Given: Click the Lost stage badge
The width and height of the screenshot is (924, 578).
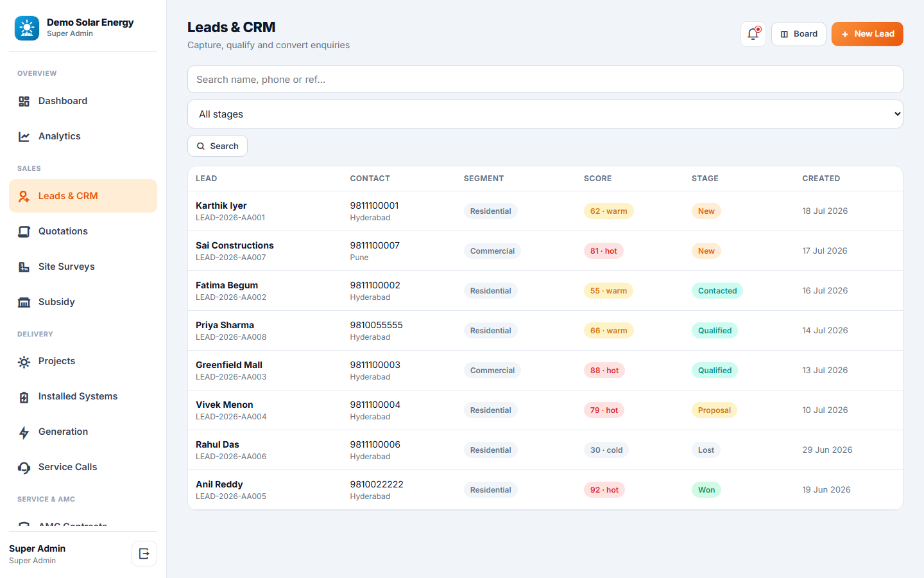Looking at the screenshot, I should pyautogui.click(x=706, y=450).
